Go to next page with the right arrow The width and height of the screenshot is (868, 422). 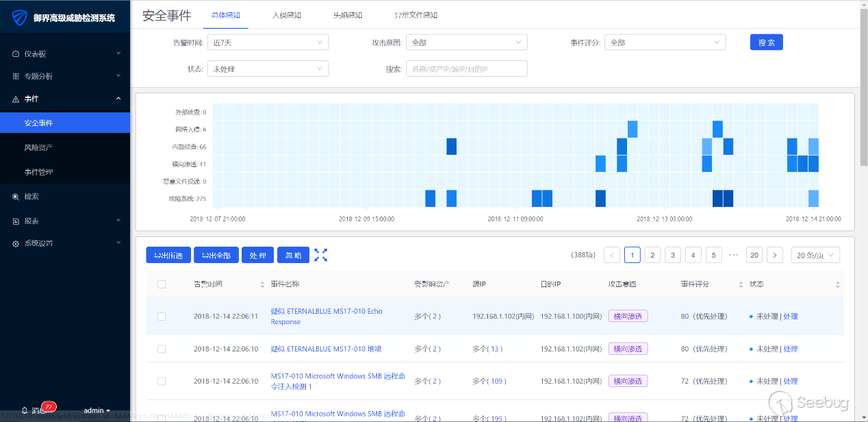point(774,256)
